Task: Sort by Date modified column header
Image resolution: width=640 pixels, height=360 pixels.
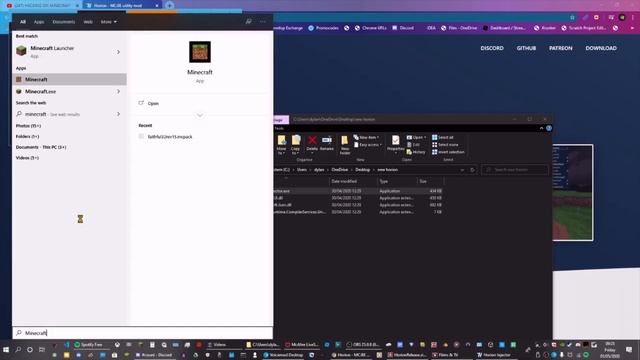Action: (353, 181)
